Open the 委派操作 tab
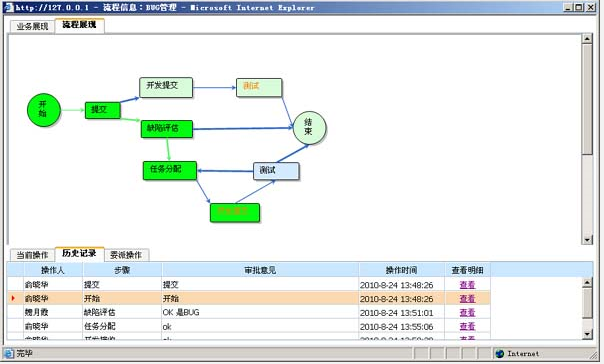Screen dimensions: 604x364 pos(126,255)
